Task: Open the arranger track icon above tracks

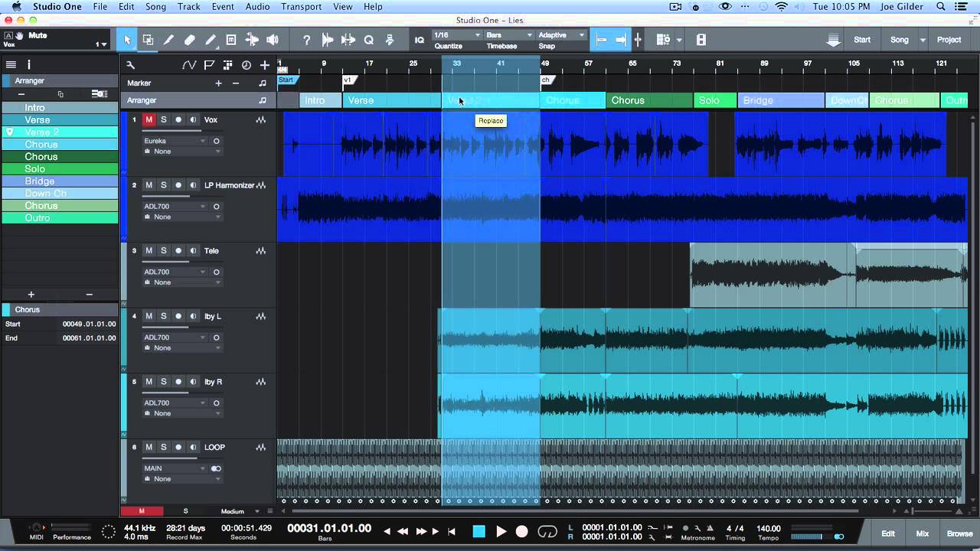Action: [x=227, y=65]
